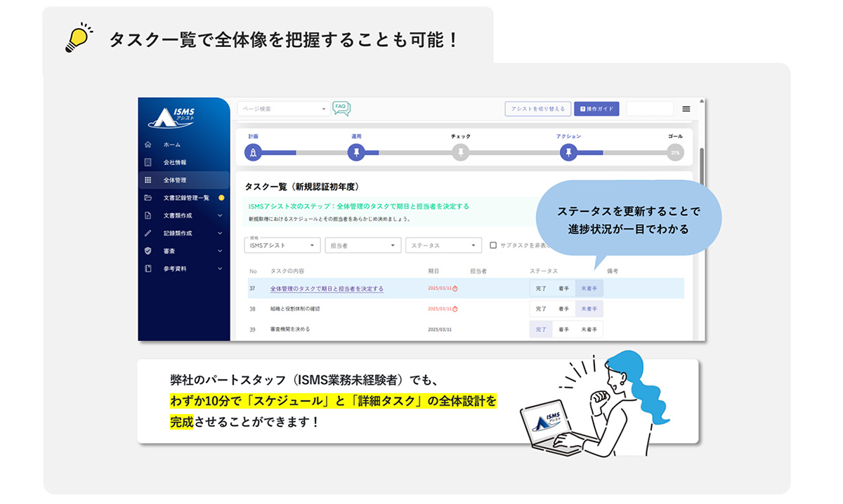Click the 全体管理 grid icon
This screenshot has width=843, height=504.
tap(148, 180)
